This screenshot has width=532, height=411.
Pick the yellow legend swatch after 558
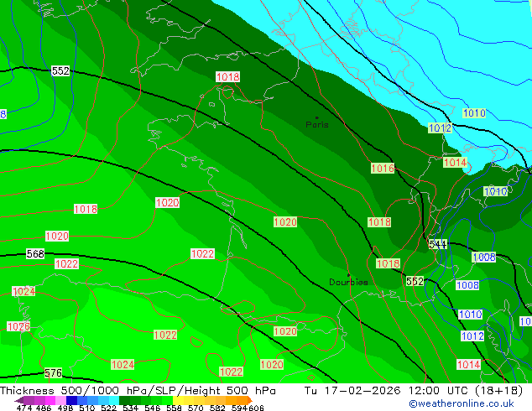click(x=178, y=400)
